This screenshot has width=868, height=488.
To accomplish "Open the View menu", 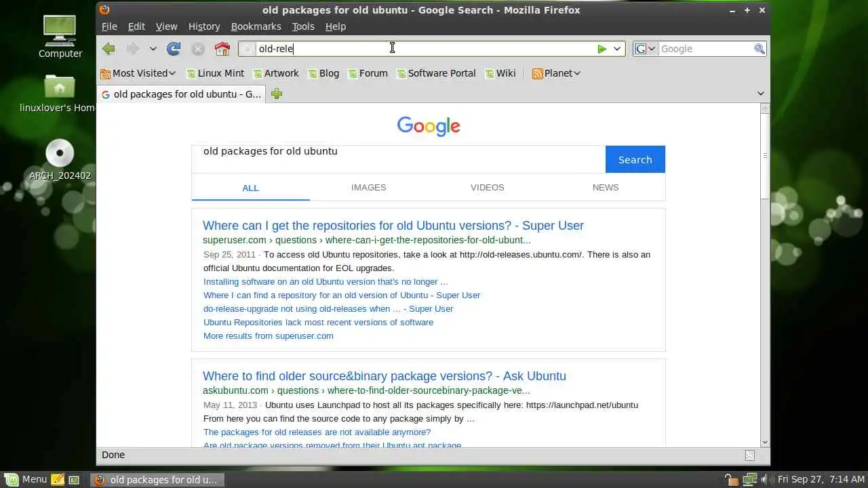I will click(166, 26).
